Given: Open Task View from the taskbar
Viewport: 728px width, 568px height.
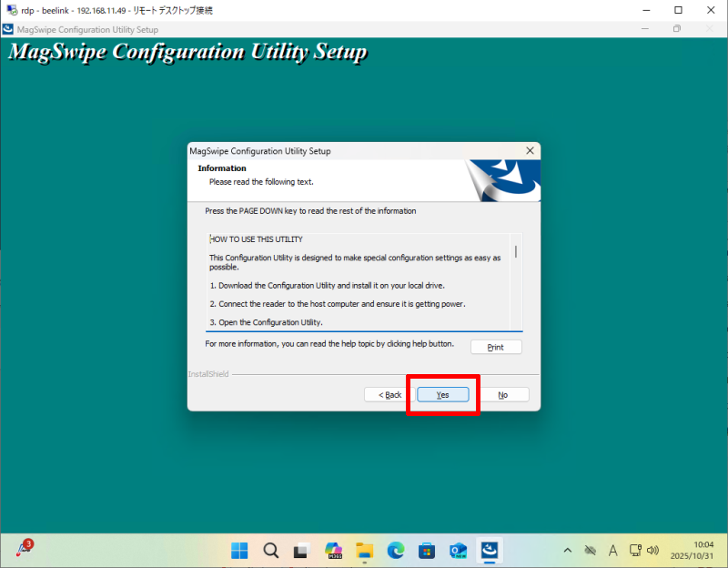Looking at the screenshot, I should pyautogui.click(x=301, y=551).
